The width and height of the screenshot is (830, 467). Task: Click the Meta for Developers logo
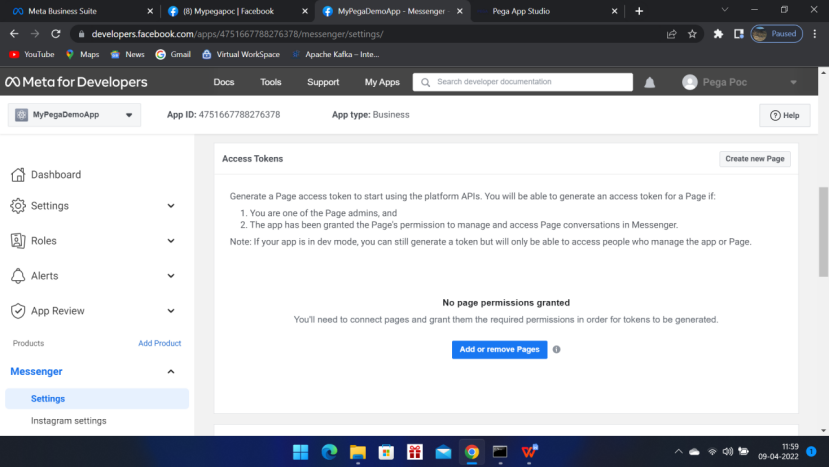click(x=76, y=82)
